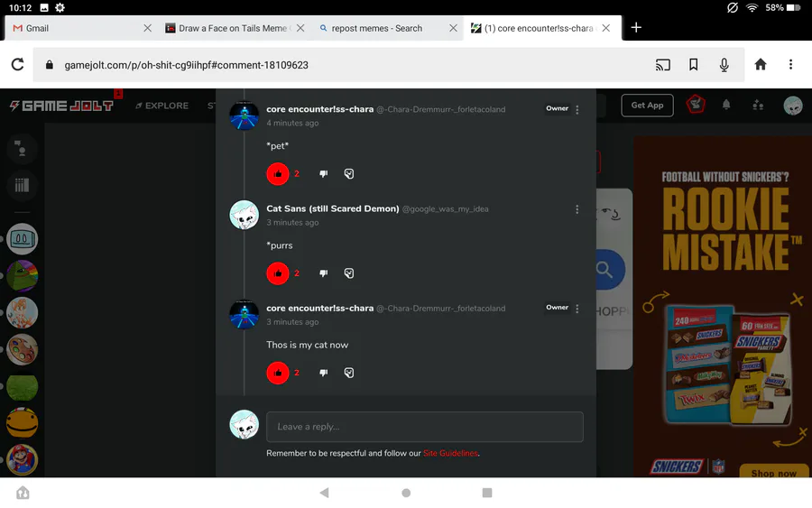
Task: Dislike the *pet* comment
Action: click(x=324, y=174)
